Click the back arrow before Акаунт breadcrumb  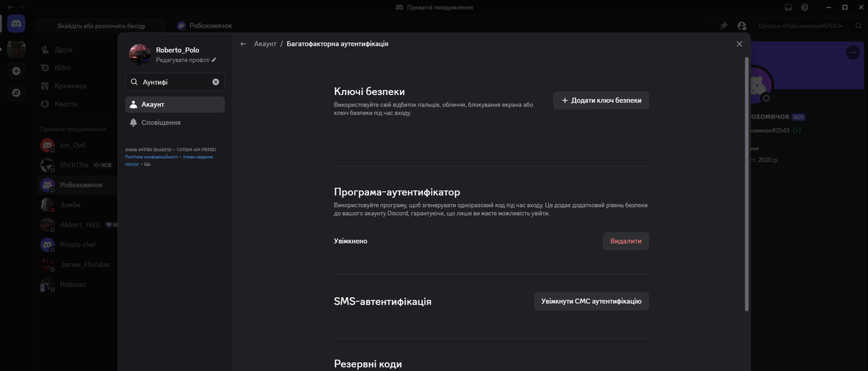click(243, 43)
